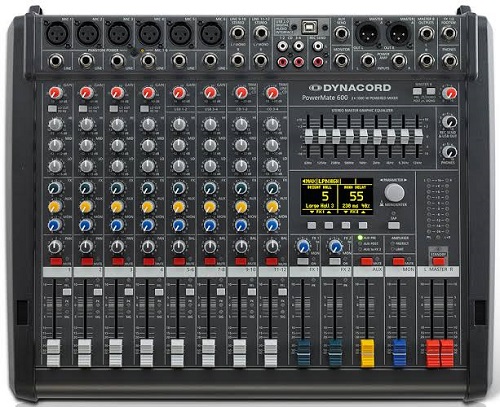
Task: Click the channel 11-12 BAL knob
Action: (x=272, y=247)
